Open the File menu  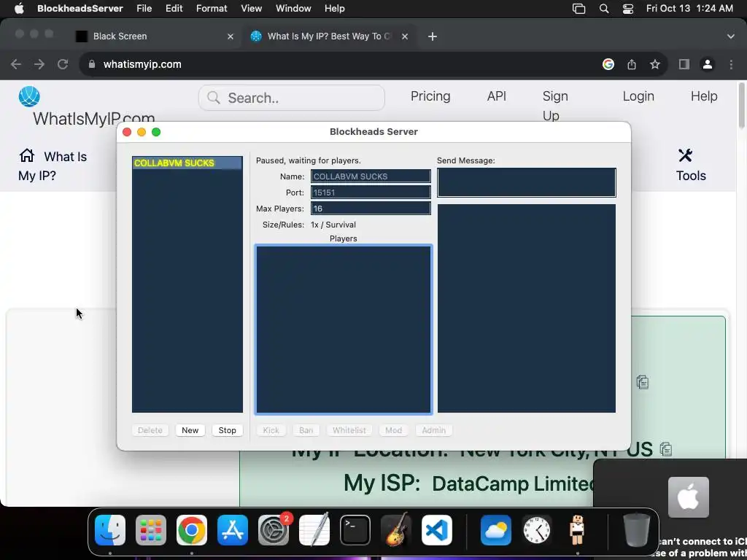(x=144, y=9)
